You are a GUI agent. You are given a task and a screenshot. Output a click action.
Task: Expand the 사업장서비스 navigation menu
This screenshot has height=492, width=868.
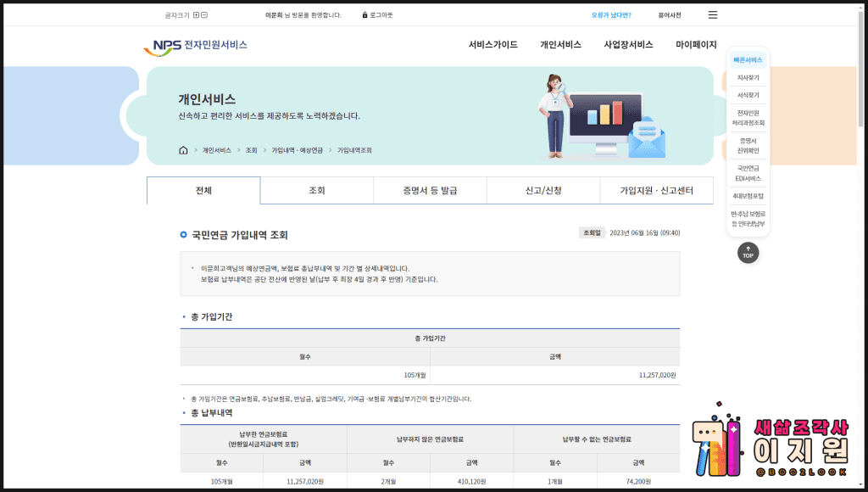(x=628, y=45)
